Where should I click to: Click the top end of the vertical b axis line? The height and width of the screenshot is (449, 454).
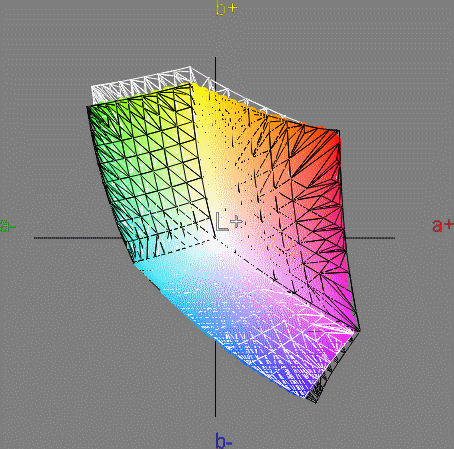[215, 59]
